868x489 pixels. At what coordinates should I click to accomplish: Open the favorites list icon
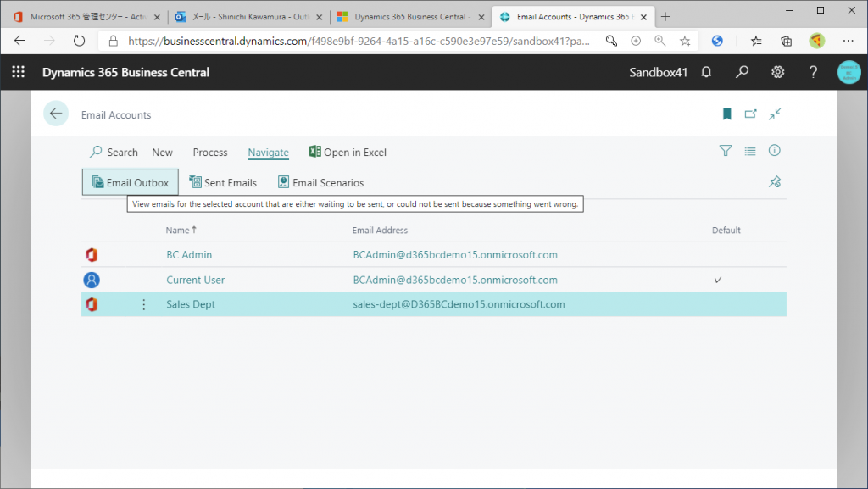756,41
